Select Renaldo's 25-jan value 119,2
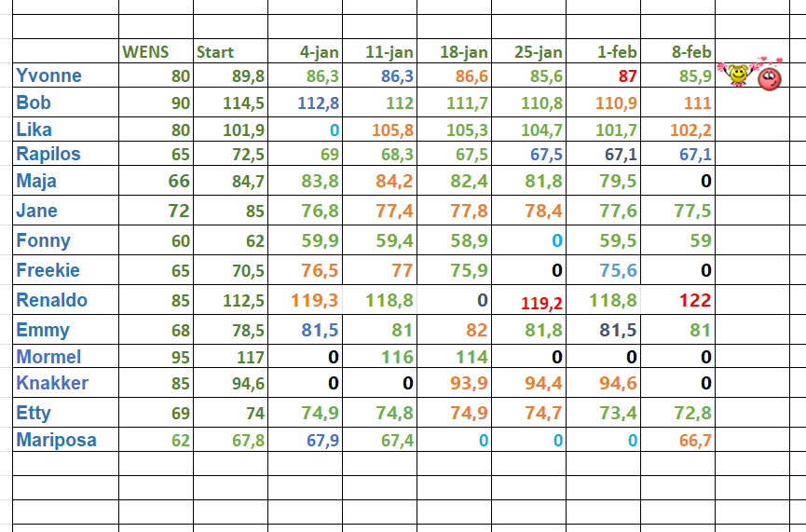This screenshot has width=806, height=532. (x=541, y=303)
